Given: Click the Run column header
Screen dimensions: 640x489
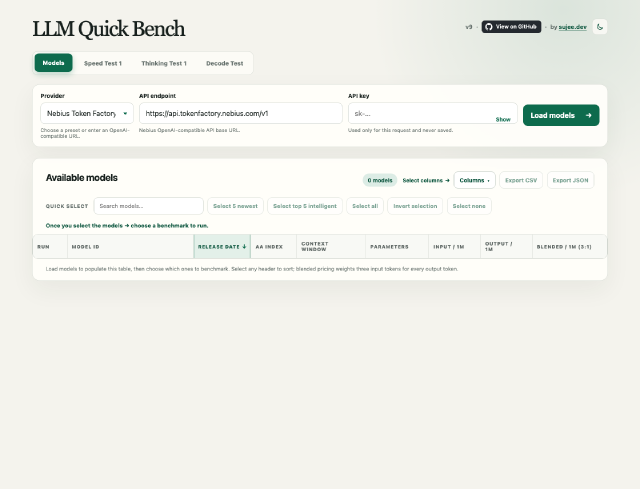Looking at the screenshot, I should tap(50, 247).
